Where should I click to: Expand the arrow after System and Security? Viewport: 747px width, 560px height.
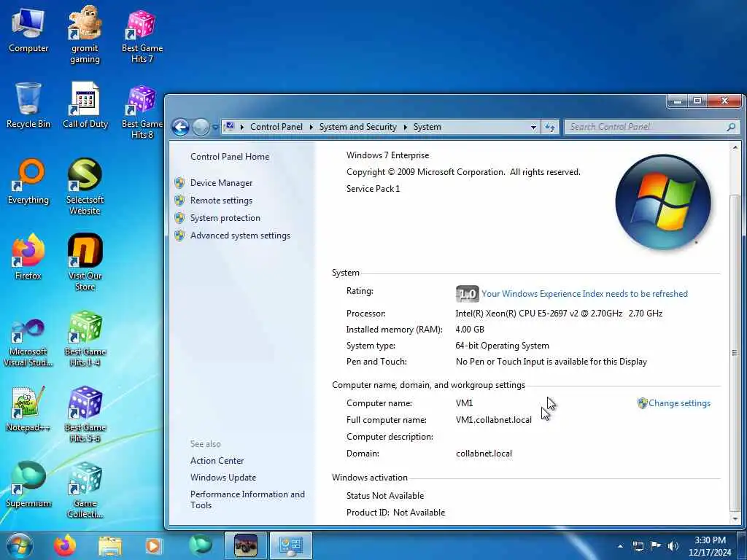pos(406,127)
